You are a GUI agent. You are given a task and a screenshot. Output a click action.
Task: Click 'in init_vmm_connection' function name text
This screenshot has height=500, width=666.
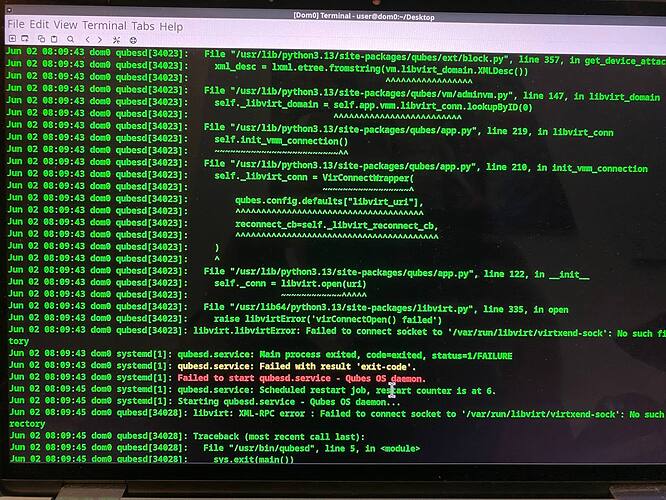point(592,168)
